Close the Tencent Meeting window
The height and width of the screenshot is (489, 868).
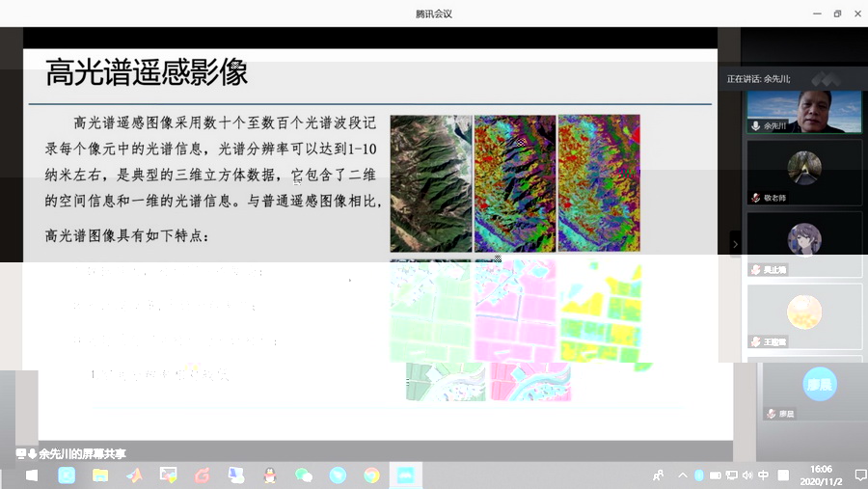[857, 14]
